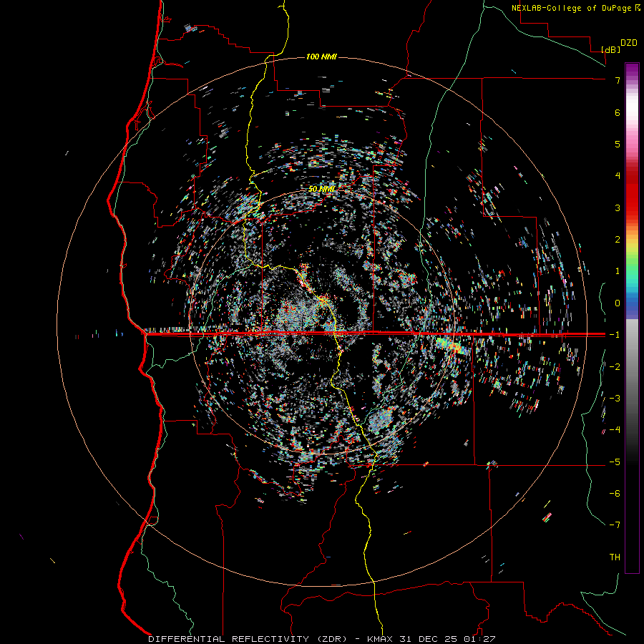Screen dimensions: 644x644
Task: Click the -4 value on the color scale
Action: coord(615,430)
